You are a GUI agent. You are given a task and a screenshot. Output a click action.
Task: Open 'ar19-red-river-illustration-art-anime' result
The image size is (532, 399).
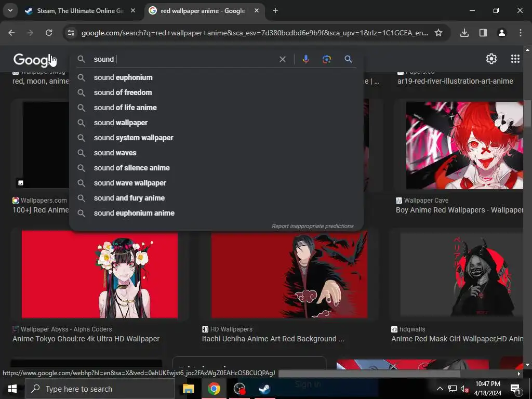coord(455,81)
